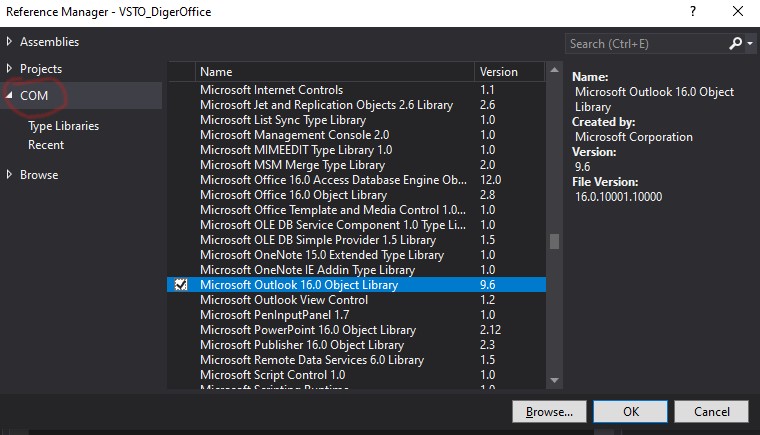Image resolution: width=760 pixels, height=435 pixels.
Task: Click version 12.0 cell for Access Database Engine
Action: tap(491, 180)
